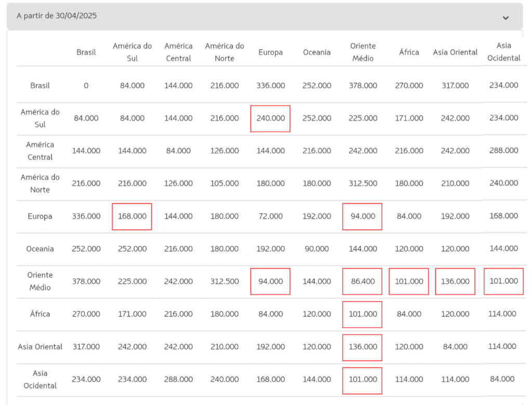Select 378.000 in the Brasil row
Image resolution: width=532 pixels, height=405 pixels.
pos(363,86)
